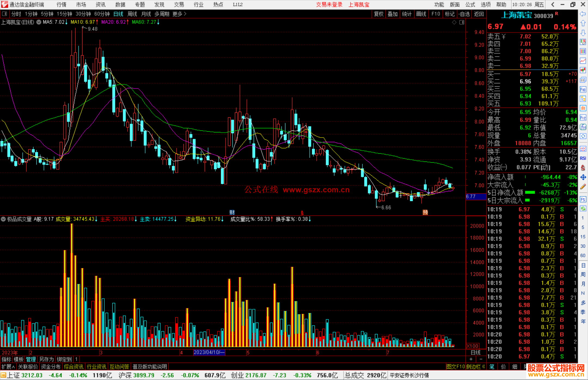Open the '资讯' menu
Viewport: 588px width, 380px height.
coord(100,5)
